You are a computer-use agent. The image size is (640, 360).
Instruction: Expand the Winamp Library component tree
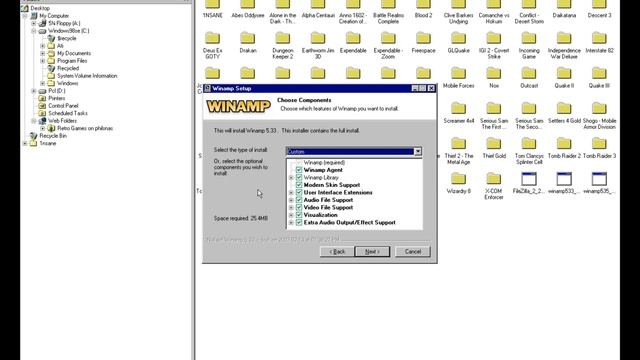(291, 178)
